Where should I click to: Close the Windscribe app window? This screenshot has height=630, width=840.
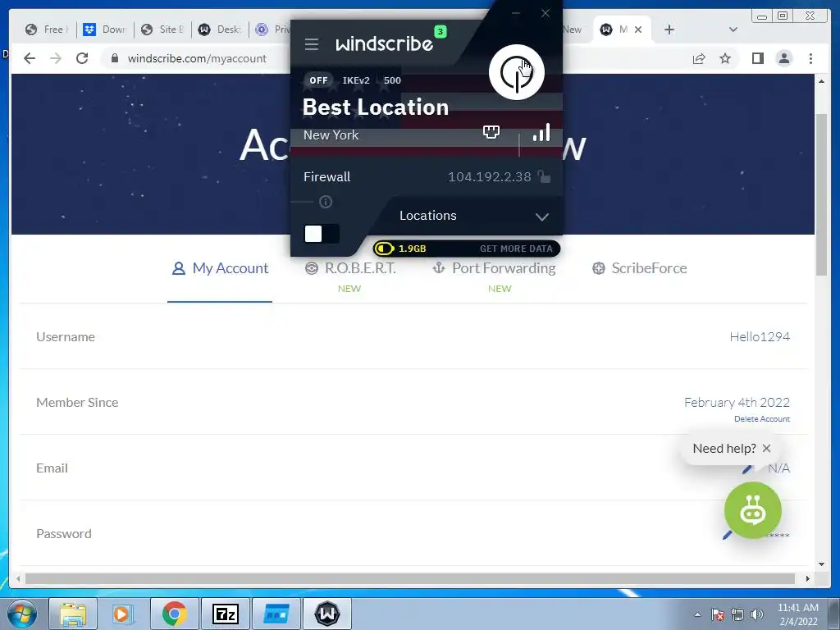546,13
